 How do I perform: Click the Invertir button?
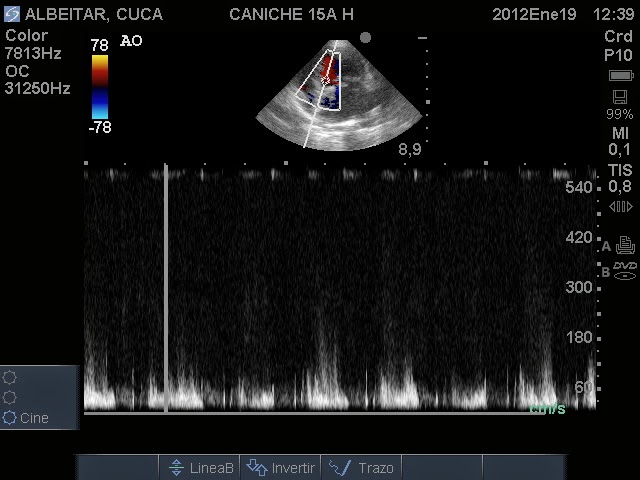[x=280, y=468]
